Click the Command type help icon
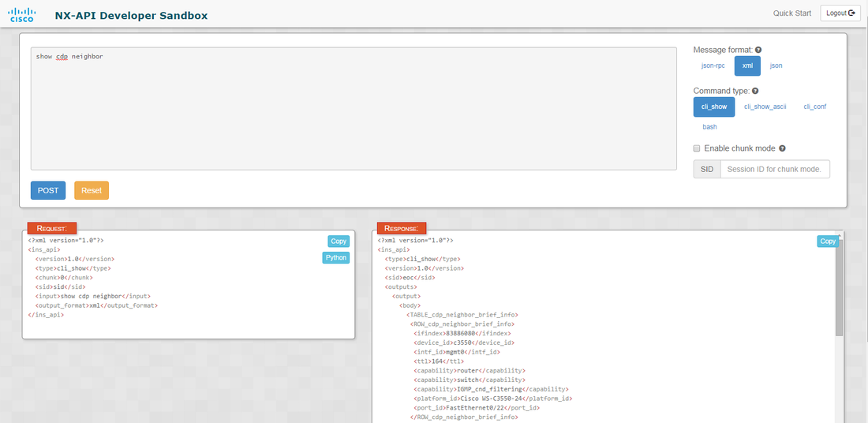The width and height of the screenshot is (868, 423). click(x=755, y=92)
